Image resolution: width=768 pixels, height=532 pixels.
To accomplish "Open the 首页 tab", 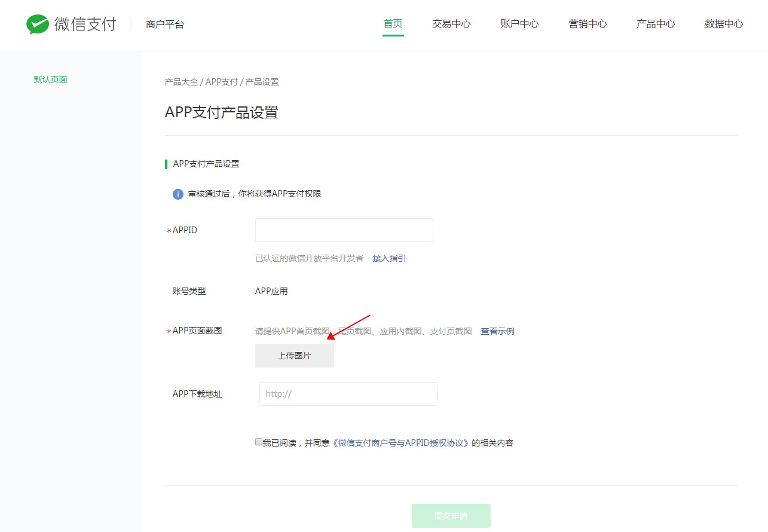I will tap(393, 24).
